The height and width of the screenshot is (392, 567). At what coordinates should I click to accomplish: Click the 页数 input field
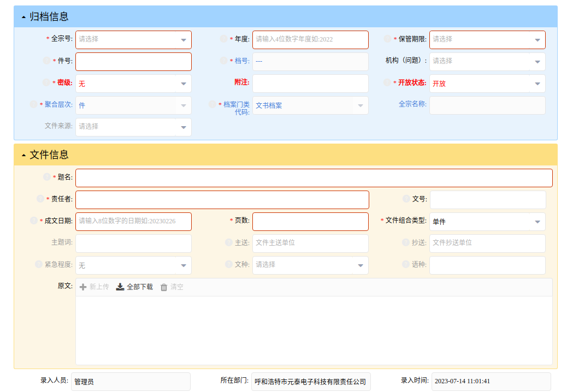(x=310, y=222)
